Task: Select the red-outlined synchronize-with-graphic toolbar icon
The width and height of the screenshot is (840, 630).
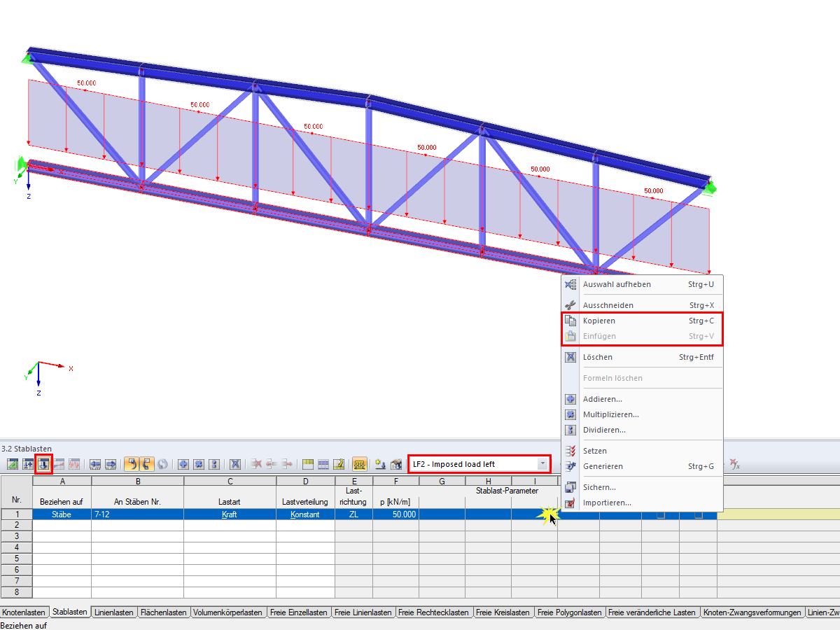Action: pyautogui.click(x=43, y=464)
